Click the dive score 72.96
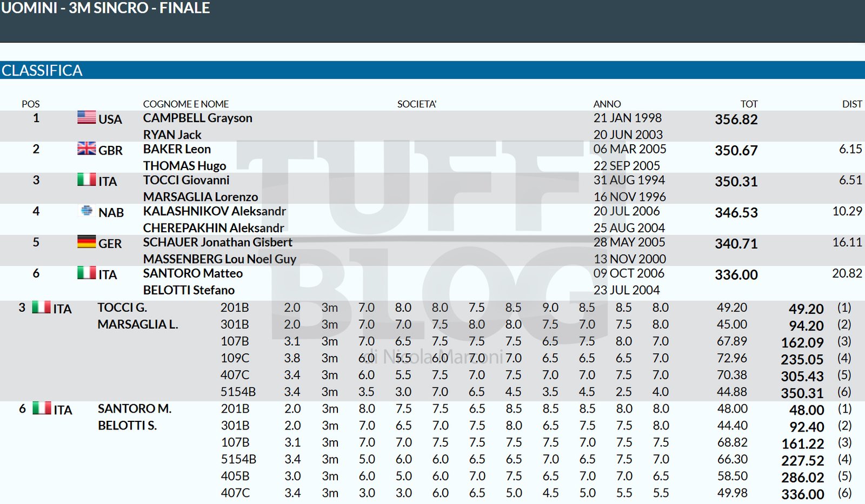 pos(732,358)
